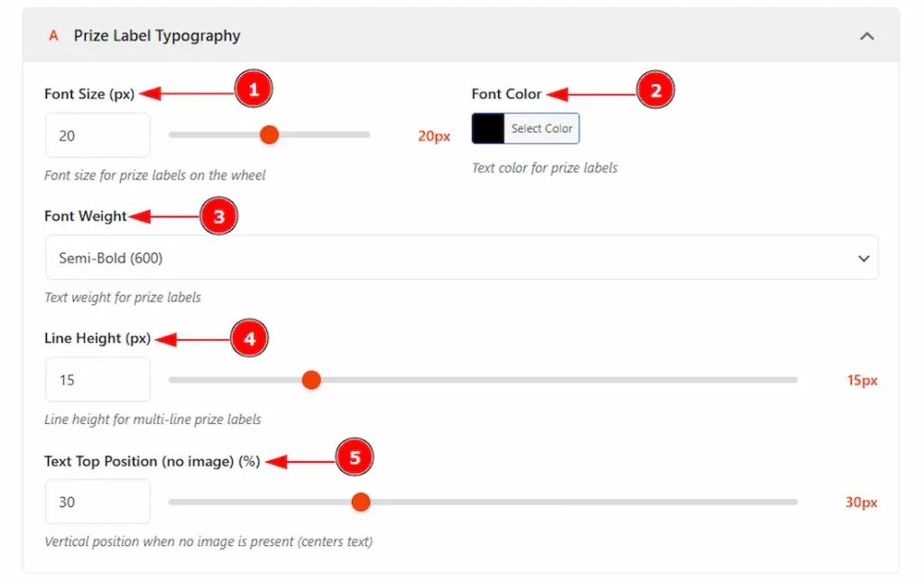Click red annotation marker number 5
This screenshot has height=582, width=924.
click(355, 459)
